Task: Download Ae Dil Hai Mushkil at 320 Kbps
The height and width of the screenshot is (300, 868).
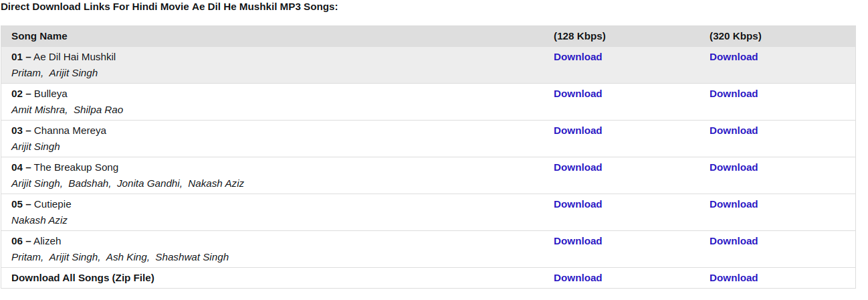Action: [734, 57]
